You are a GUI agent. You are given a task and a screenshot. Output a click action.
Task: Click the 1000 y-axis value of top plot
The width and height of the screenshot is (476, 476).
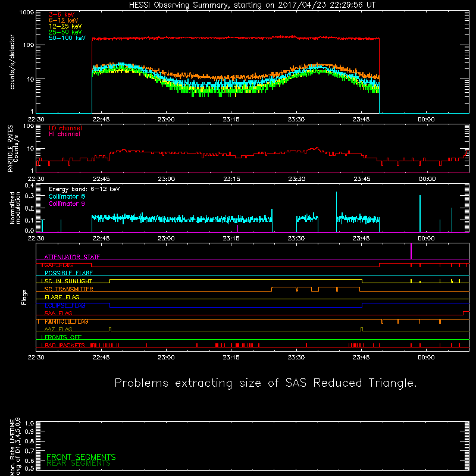pos(26,12)
